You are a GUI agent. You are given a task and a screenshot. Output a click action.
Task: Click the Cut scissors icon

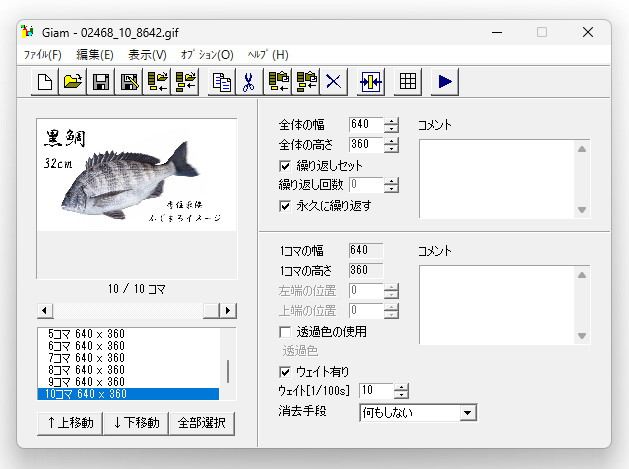250,82
